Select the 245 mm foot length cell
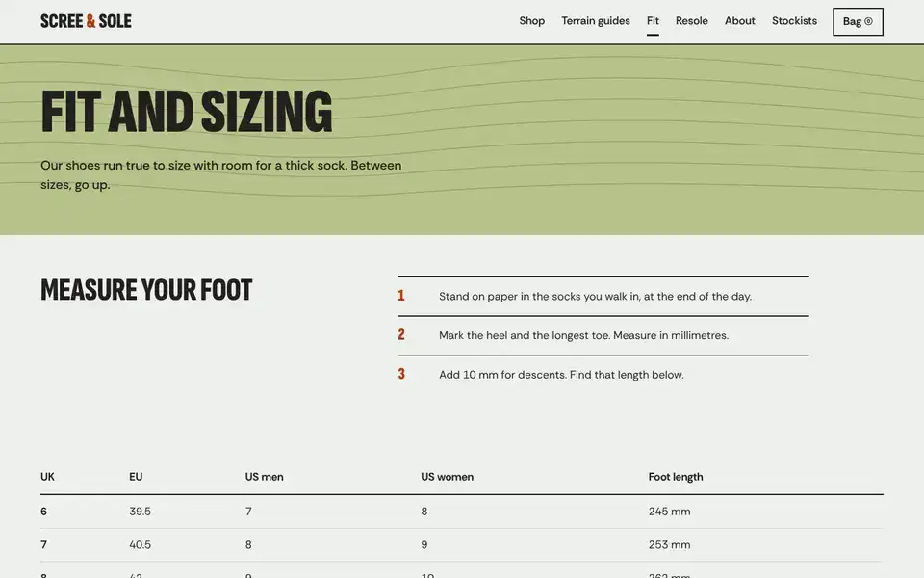The image size is (924, 578). pyautogui.click(x=669, y=512)
